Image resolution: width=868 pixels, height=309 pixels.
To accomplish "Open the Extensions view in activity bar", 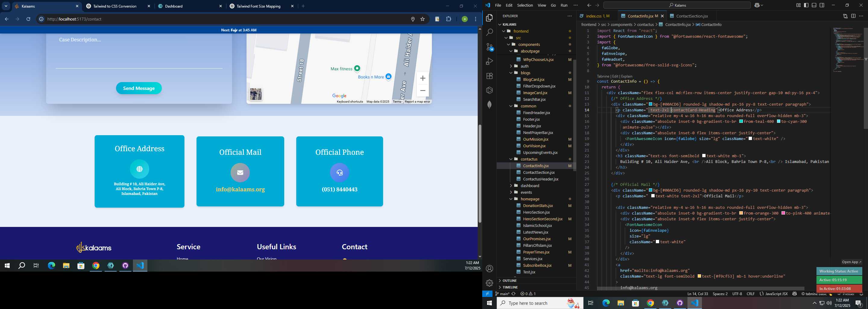I will (x=489, y=76).
